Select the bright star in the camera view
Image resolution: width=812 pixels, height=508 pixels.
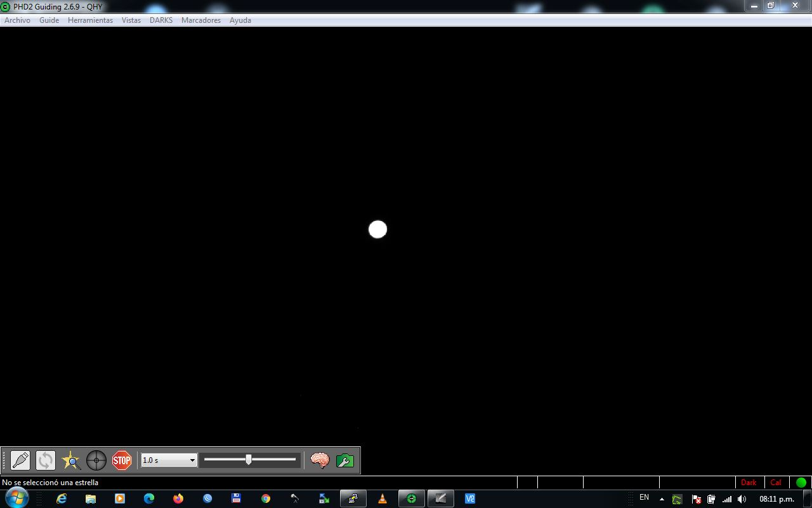[377, 229]
